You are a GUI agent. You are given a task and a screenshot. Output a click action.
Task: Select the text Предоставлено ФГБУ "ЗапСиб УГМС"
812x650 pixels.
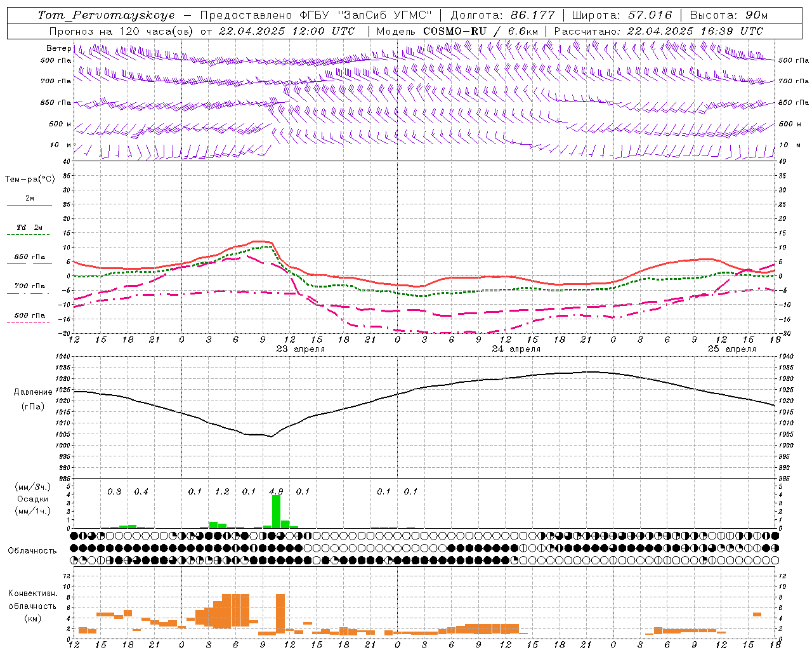[317, 15]
